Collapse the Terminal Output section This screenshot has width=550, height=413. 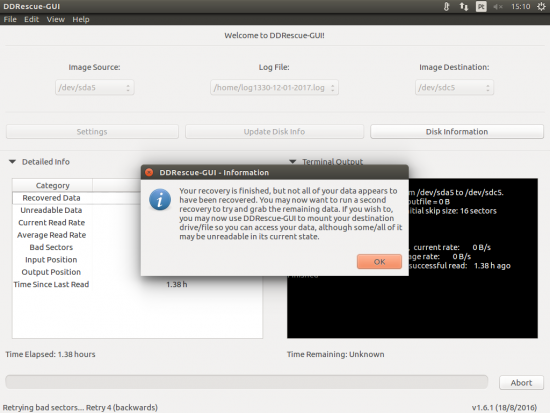pos(293,161)
